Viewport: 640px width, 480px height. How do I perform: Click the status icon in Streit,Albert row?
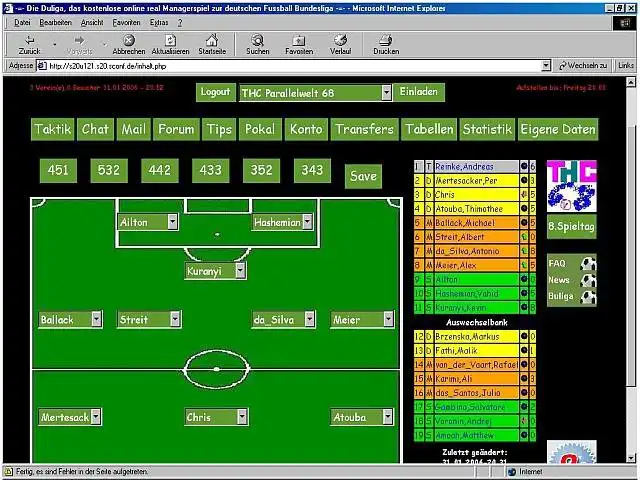[524, 237]
